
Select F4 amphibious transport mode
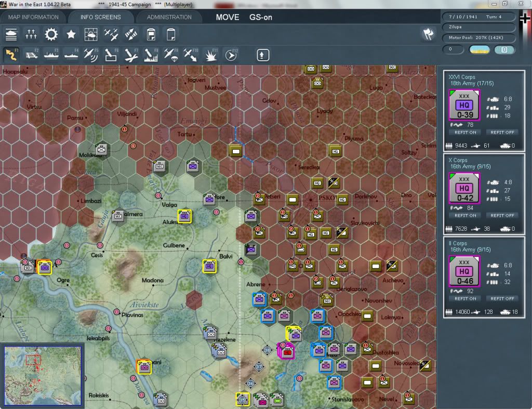click(71, 55)
